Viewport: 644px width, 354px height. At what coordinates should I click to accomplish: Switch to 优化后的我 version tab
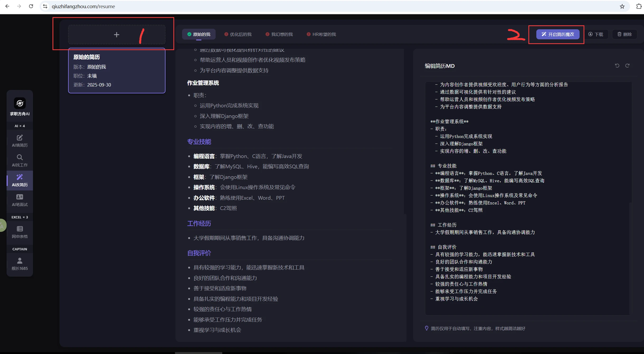coord(238,34)
